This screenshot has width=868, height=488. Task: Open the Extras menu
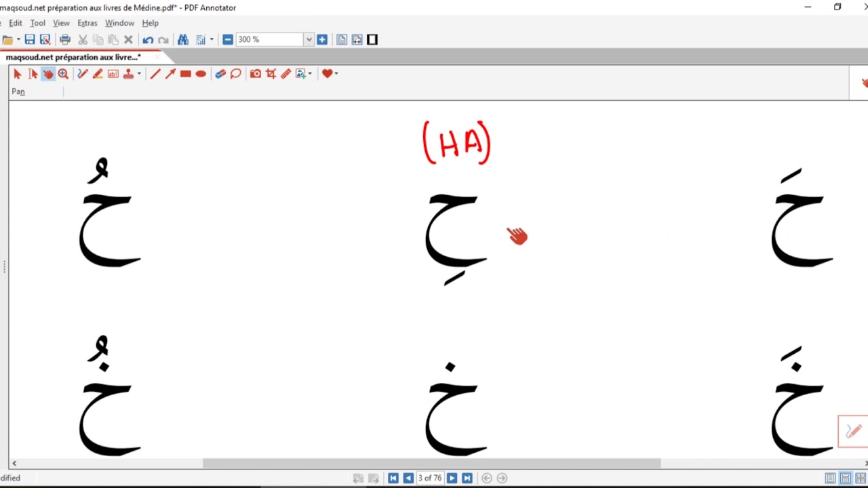point(87,23)
